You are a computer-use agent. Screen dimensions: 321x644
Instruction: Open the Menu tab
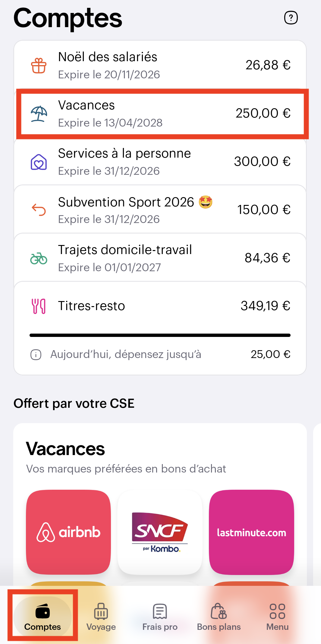(277, 617)
